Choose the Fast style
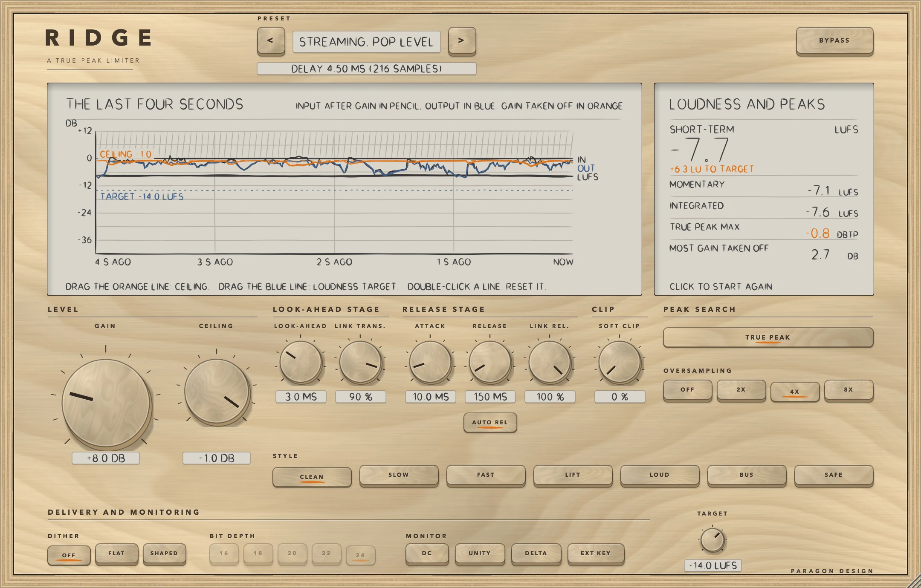The image size is (921, 588). (x=486, y=475)
